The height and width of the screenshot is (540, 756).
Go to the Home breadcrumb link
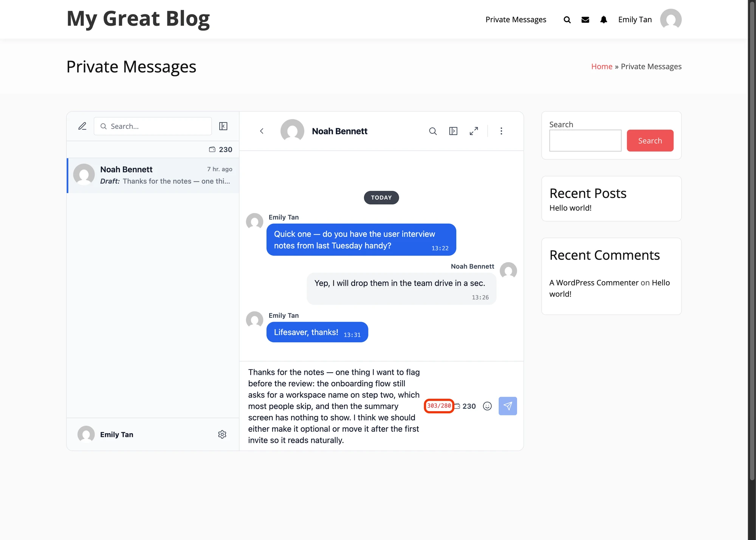(x=602, y=67)
